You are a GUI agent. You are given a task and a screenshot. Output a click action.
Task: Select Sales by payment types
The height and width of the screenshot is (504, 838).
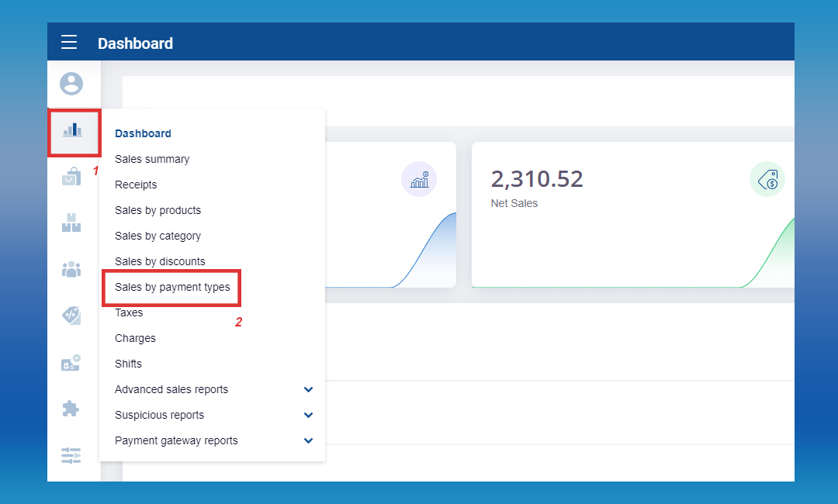point(172,287)
